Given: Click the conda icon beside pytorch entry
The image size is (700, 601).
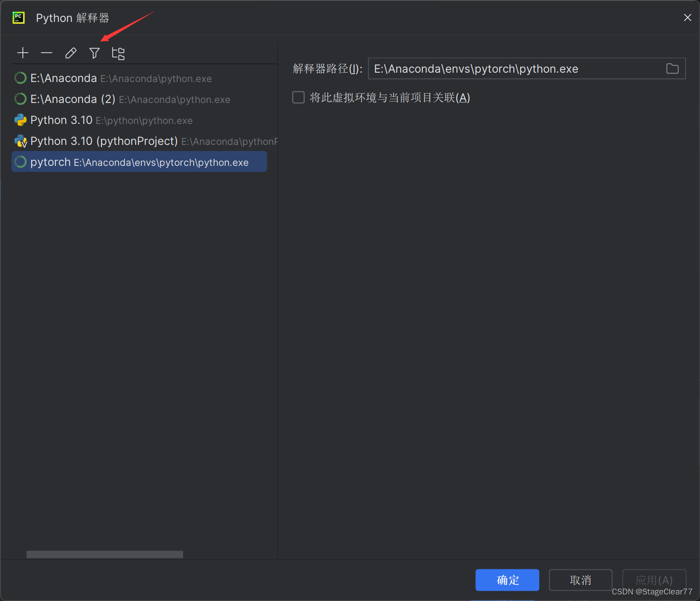Looking at the screenshot, I should [20, 162].
